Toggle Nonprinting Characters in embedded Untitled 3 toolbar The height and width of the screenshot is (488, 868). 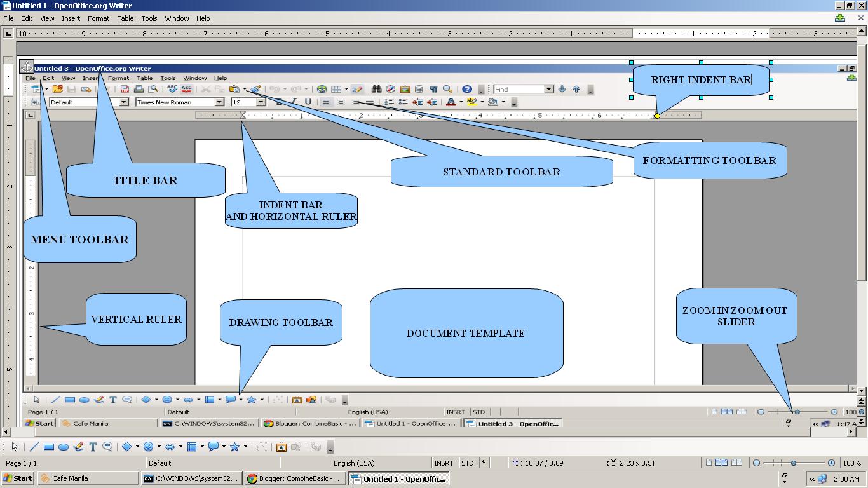pyautogui.click(x=433, y=90)
